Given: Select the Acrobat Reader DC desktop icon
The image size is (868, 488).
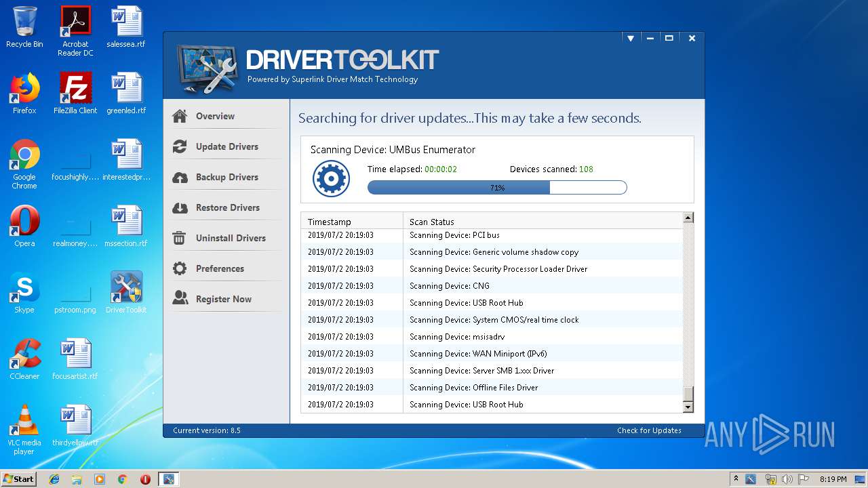Looking at the screenshot, I should 75,31.
